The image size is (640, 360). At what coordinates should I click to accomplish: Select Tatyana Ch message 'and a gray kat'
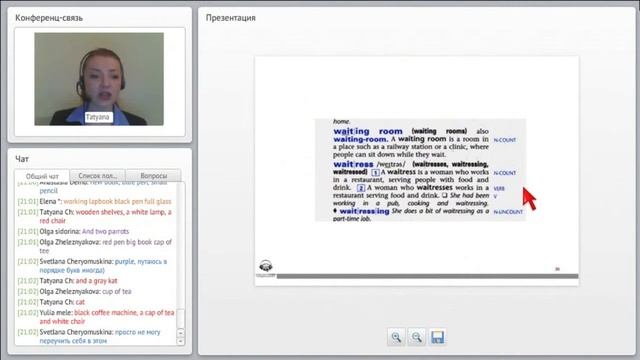(68, 281)
